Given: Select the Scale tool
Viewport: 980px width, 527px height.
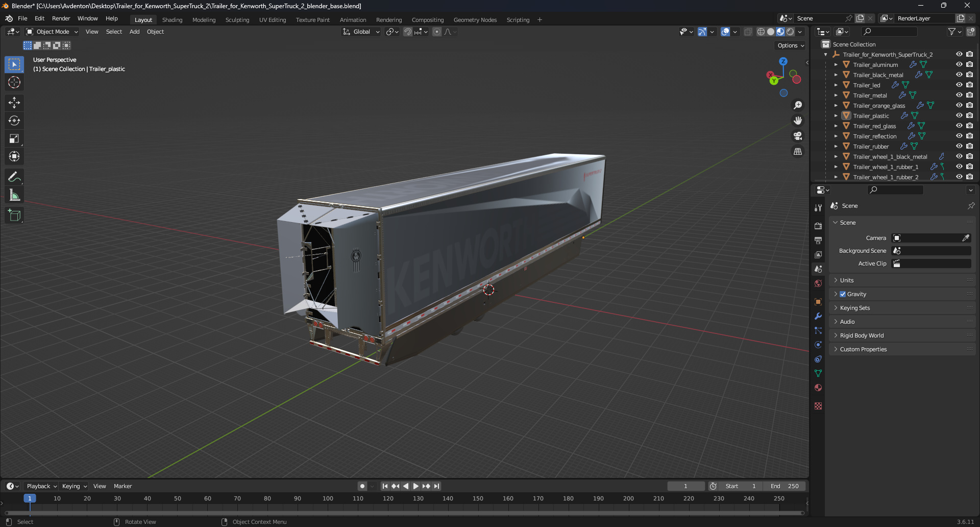Looking at the screenshot, I should [14, 138].
